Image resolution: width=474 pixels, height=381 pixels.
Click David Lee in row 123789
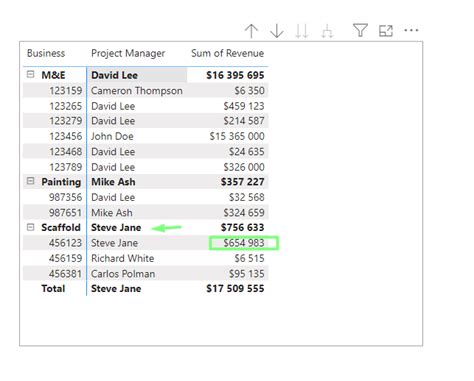113,167
